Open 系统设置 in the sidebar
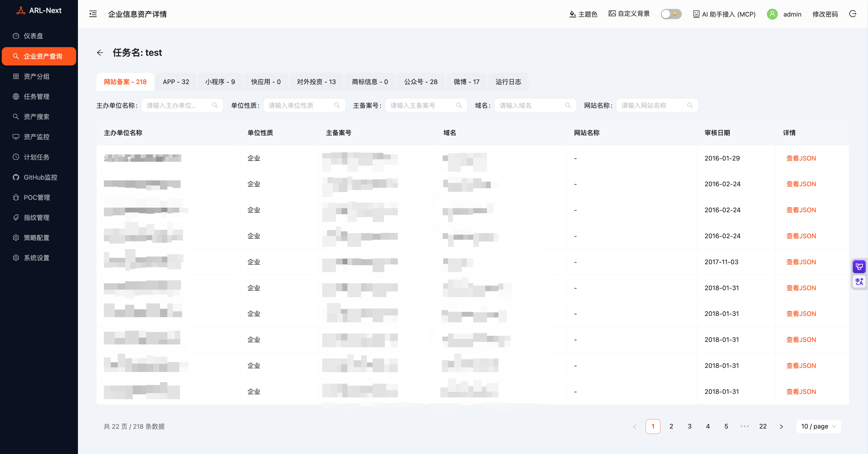Image resolution: width=868 pixels, height=454 pixels. click(39, 258)
